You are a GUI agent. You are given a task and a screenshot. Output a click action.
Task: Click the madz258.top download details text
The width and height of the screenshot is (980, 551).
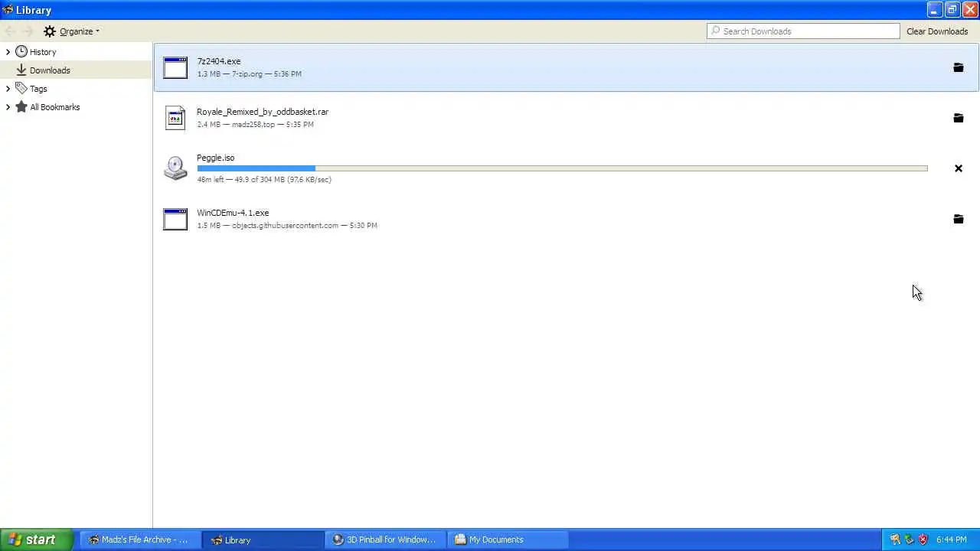click(x=255, y=125)
